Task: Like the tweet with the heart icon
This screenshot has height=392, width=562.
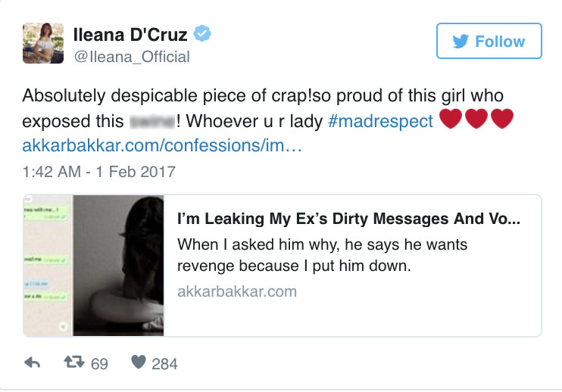Action: (138, 363)
